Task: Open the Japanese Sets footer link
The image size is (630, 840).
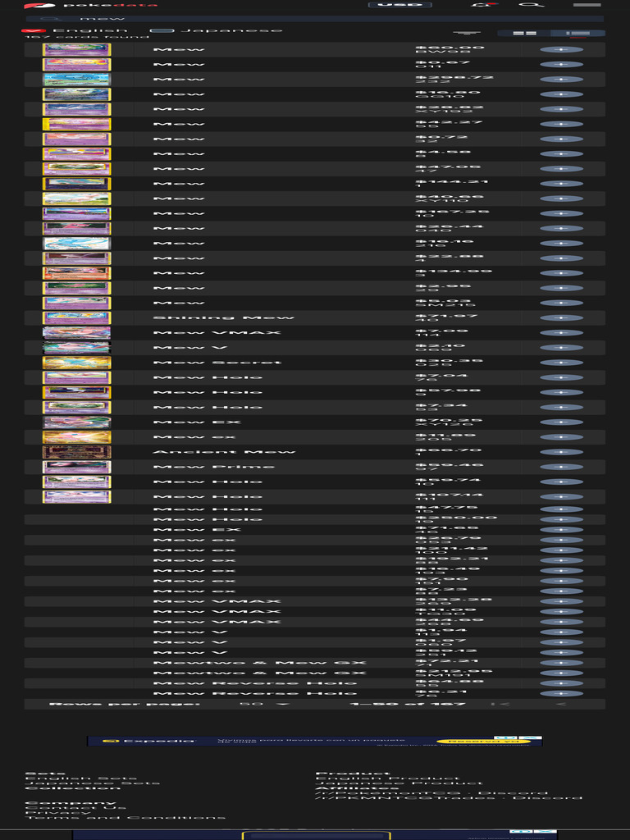Action: pyautogui.click(x=93, y=783)
